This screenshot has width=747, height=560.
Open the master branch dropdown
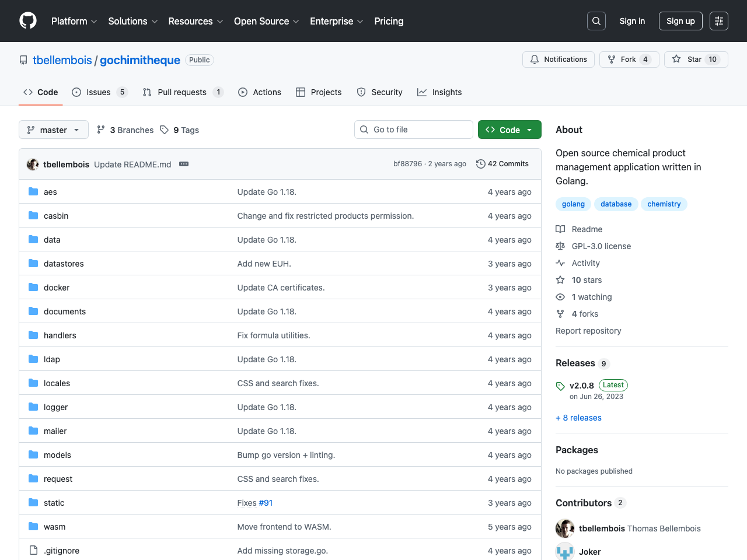53,129
